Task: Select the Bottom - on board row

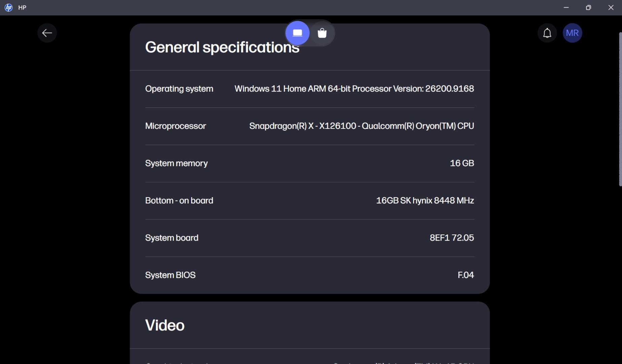Action: 310,201
